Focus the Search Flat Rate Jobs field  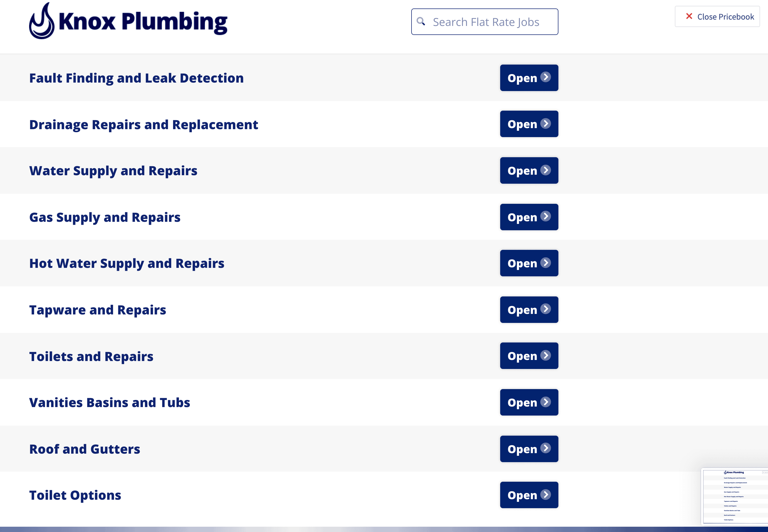pos(490,22)
